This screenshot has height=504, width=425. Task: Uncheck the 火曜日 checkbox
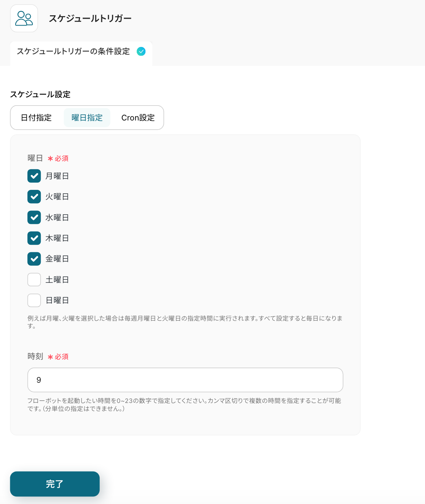point(34,197)
